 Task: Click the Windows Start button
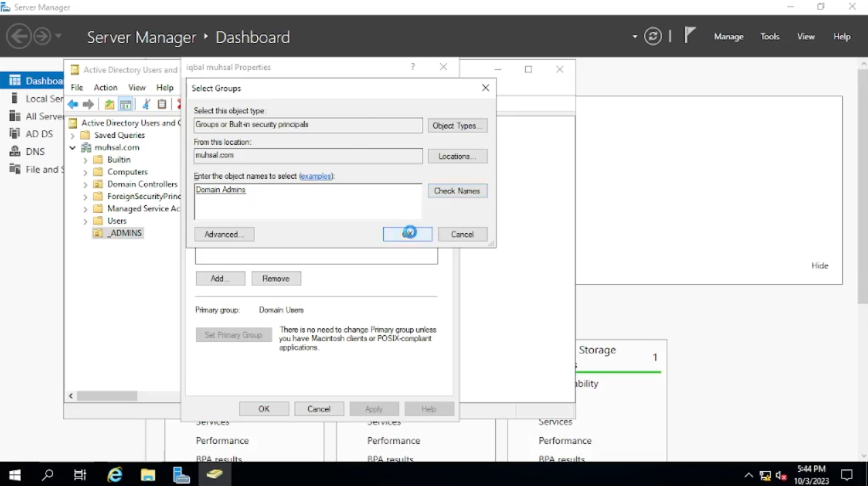[x=14, y=474]
